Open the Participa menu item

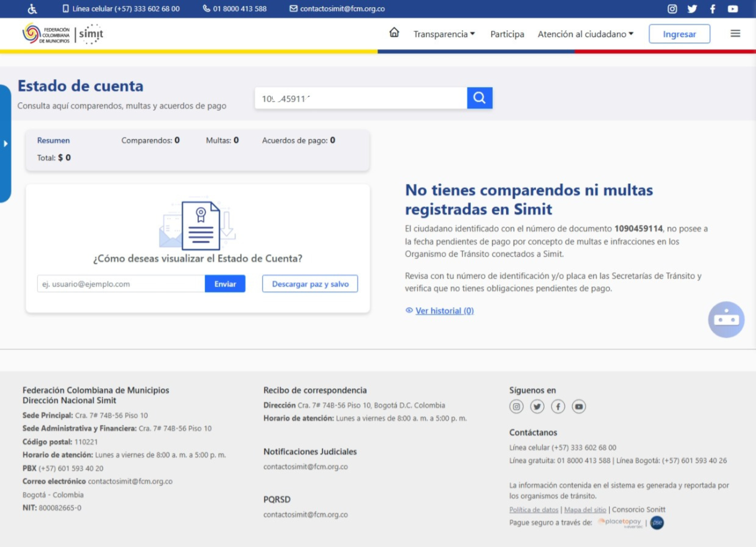click(x=507, y=34)
